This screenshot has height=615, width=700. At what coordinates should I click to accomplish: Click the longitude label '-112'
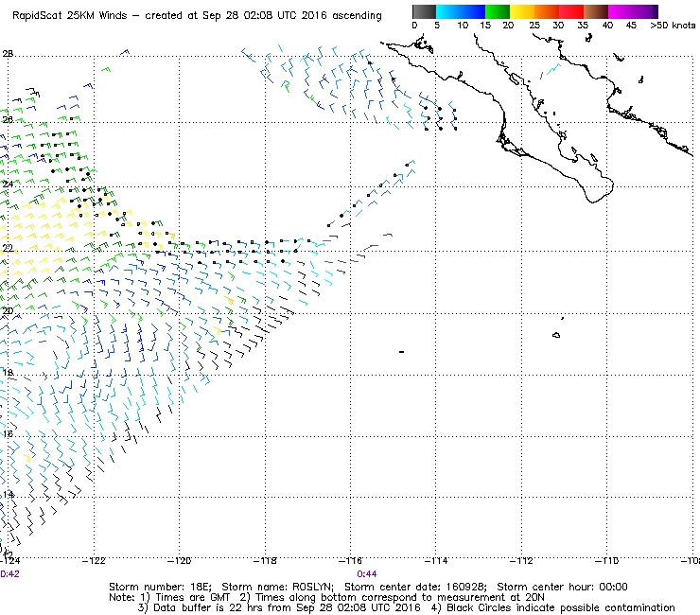pos(521,560)
